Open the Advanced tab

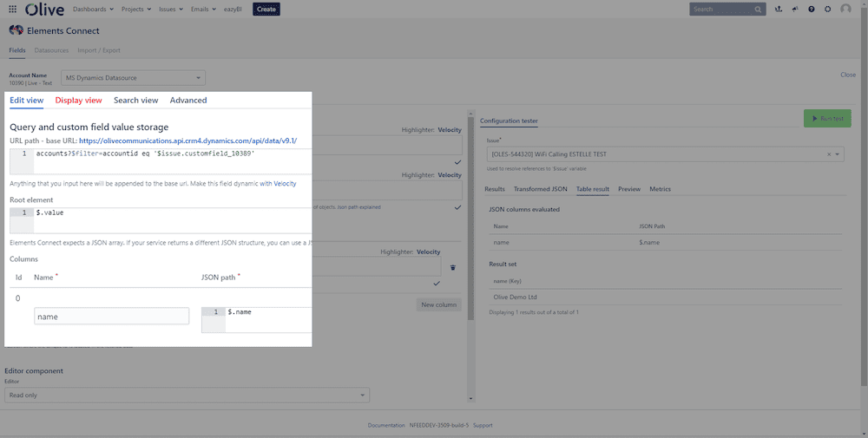tap(188, 101)
